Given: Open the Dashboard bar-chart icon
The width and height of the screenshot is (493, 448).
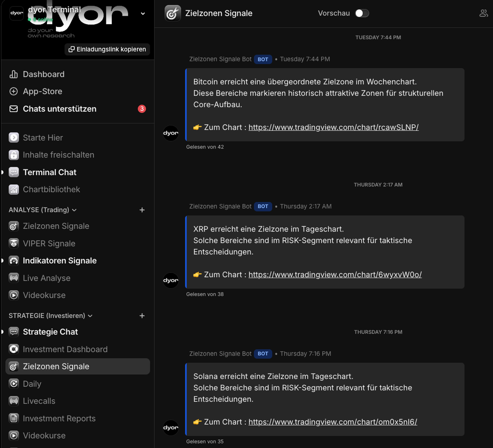Looking at the screenshot, I should coord(13,74).
